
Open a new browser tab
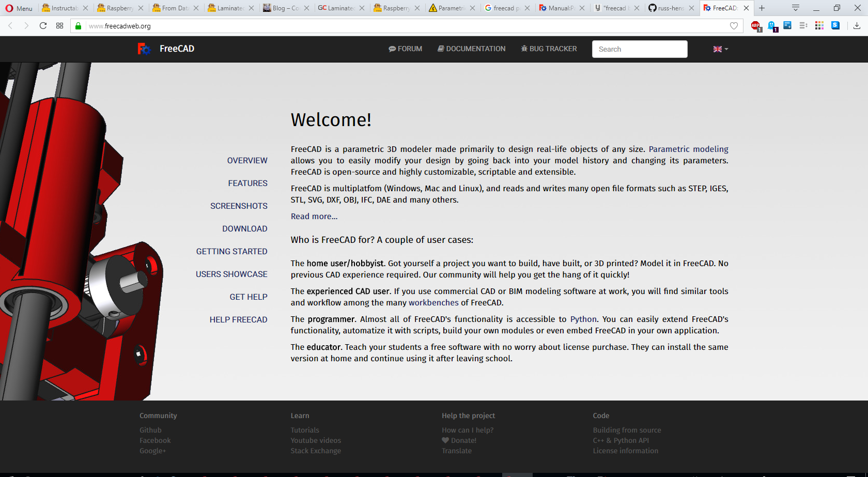[x=762, y=8]
